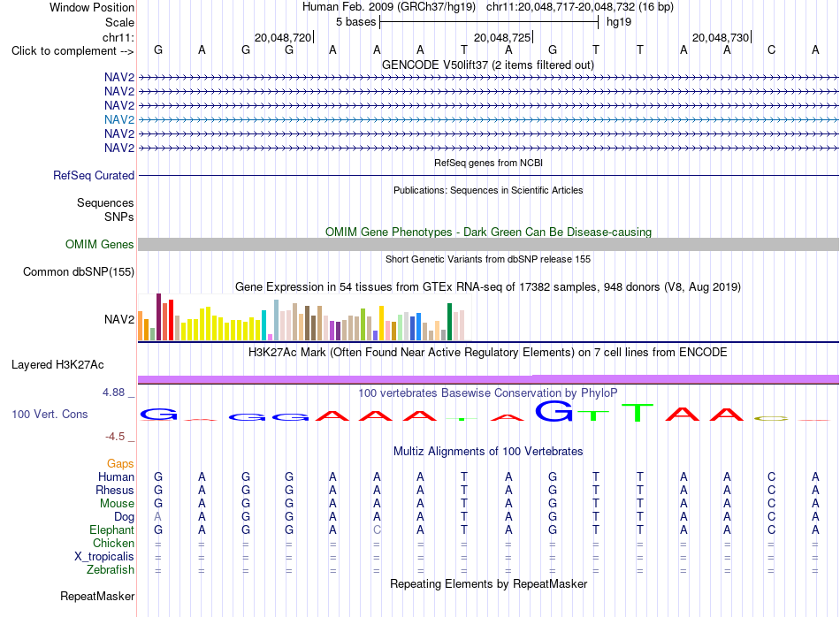Click the -4.5 PhyloP lower scale value

click(x=115, y=437)
